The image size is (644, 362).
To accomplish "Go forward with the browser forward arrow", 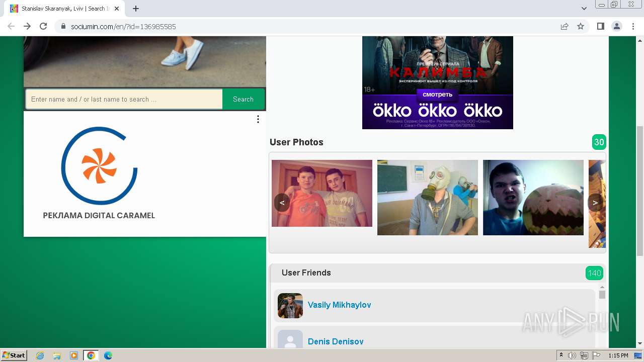I will (27, 26).
